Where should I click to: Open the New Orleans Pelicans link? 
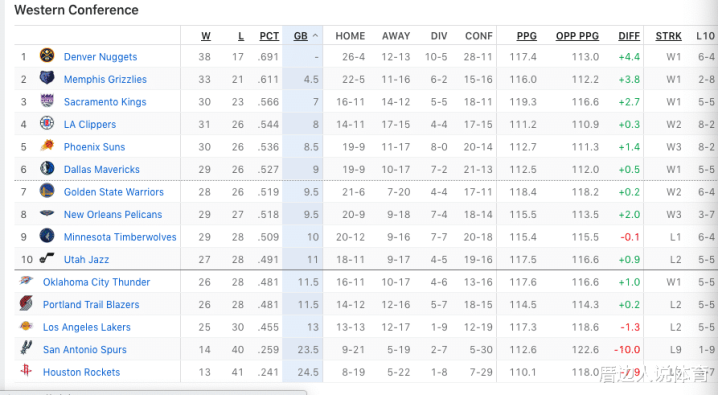click(113, 214)
